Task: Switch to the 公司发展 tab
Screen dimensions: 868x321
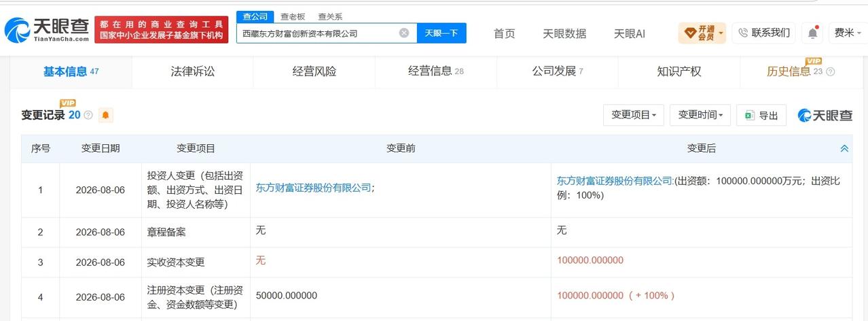Action: point(558,71)
